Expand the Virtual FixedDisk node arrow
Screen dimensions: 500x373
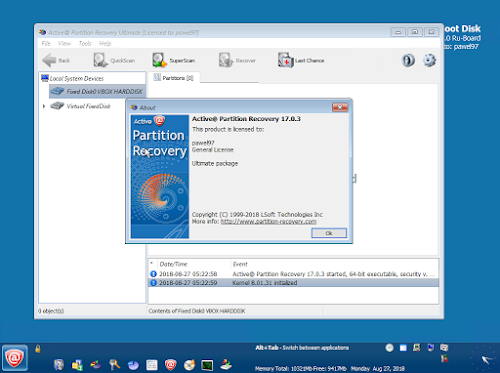click(x=44, y=106)
